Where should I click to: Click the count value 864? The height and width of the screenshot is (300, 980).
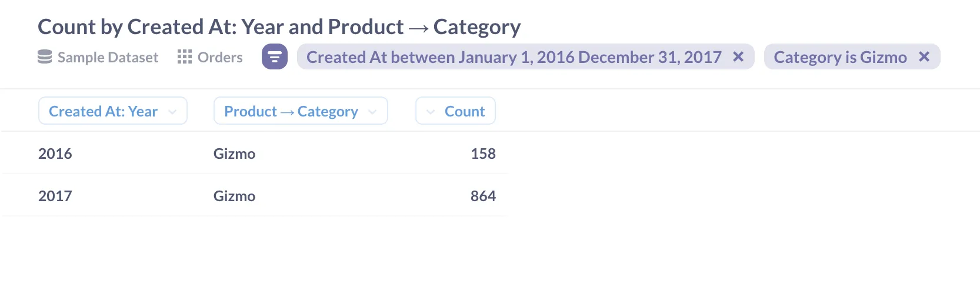click(x=483, y=196)
